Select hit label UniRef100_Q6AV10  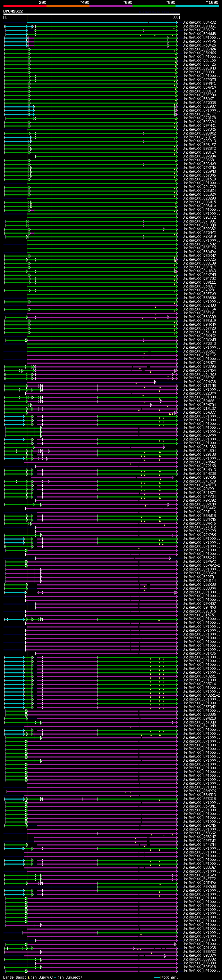[x=199, y=88]
